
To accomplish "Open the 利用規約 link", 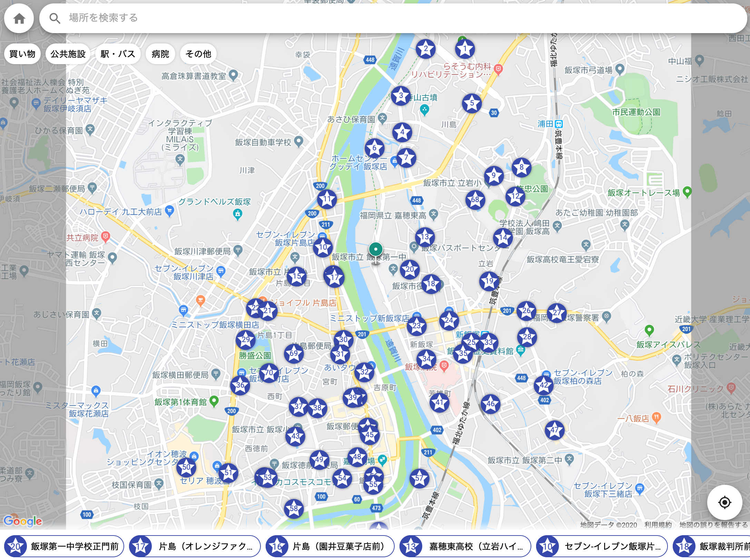I will (x=658, y=525).
